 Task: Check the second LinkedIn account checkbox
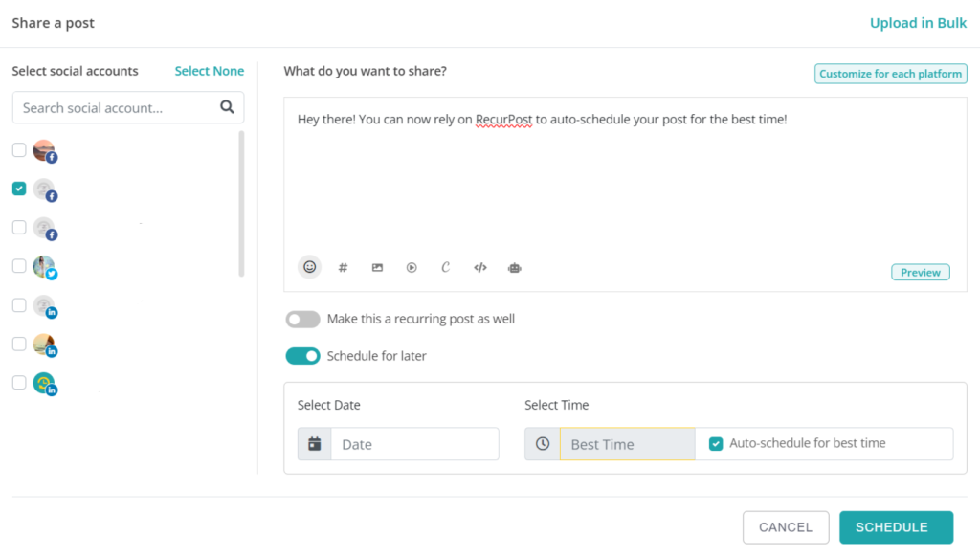click(x=19, y=344)
